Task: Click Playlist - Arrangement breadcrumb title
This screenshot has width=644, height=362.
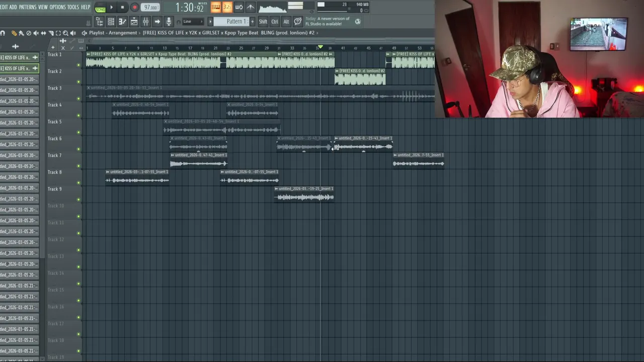Action: click(113, 33)
